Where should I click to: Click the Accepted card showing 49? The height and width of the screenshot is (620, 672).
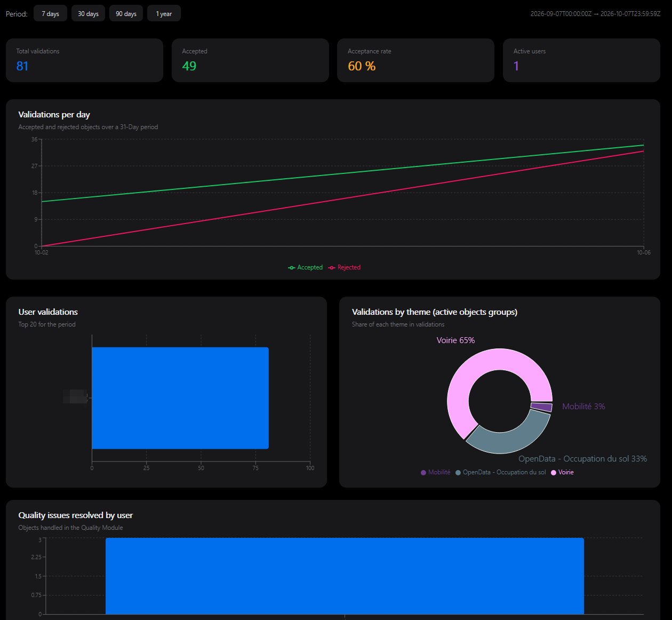(250, 60)
